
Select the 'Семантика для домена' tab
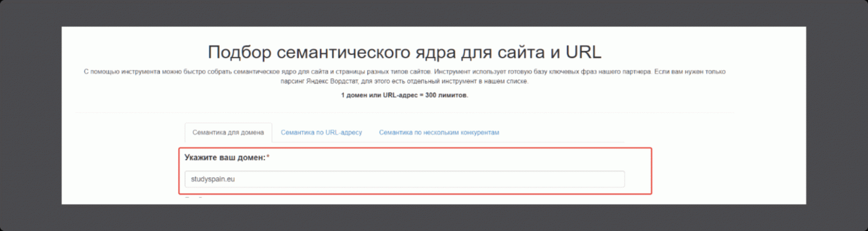(228, 133)
